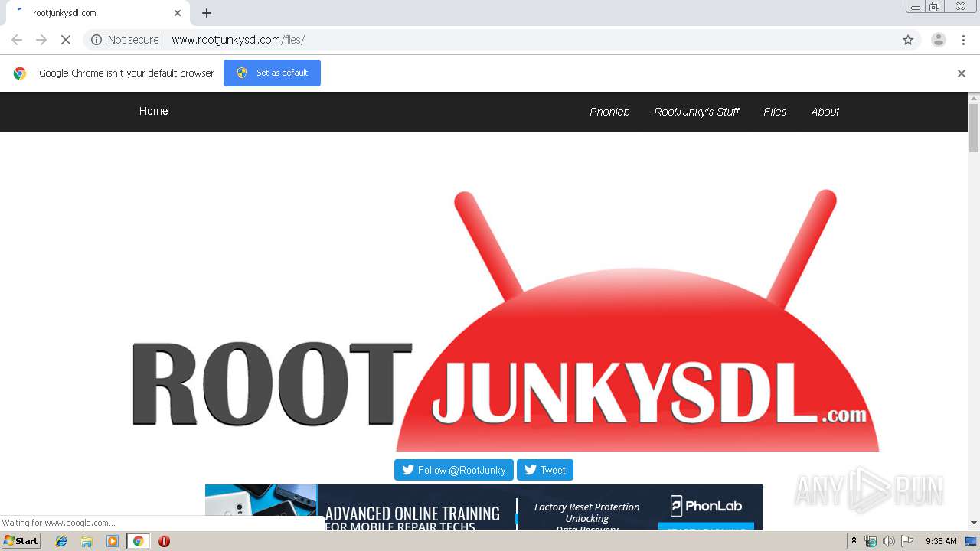Select the Chrome taskbar button
This screenshot has width=980, height=551.
click(139, 541)
